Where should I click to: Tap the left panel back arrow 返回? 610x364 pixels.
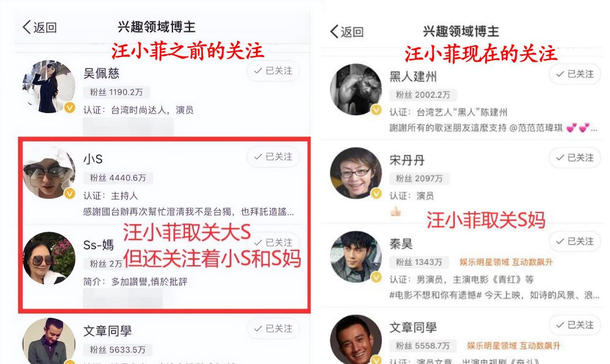[x=40, y=27]
